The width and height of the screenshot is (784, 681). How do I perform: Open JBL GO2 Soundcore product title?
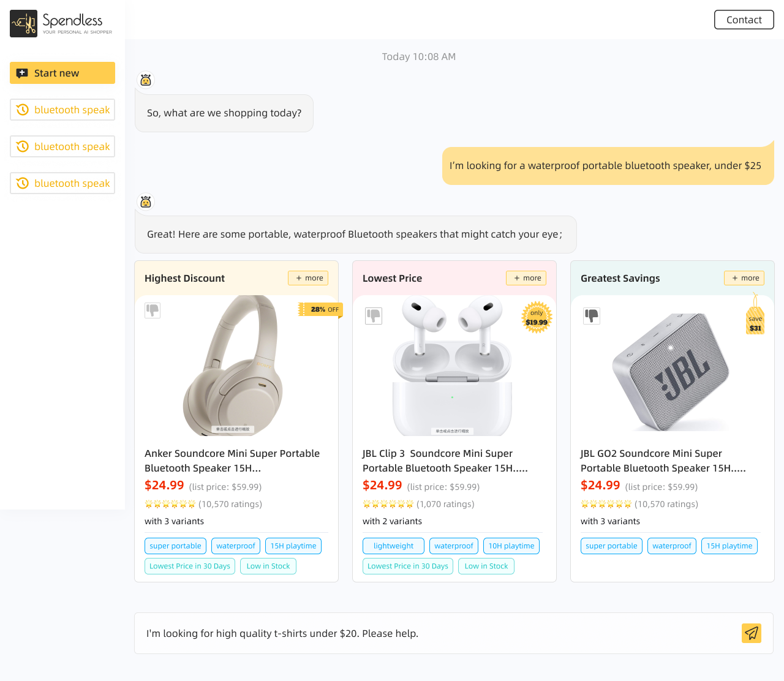click(x=663, y=461)
